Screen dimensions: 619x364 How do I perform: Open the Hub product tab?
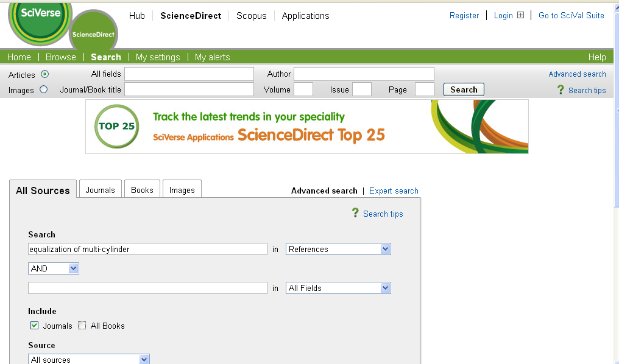coord(137,16)
